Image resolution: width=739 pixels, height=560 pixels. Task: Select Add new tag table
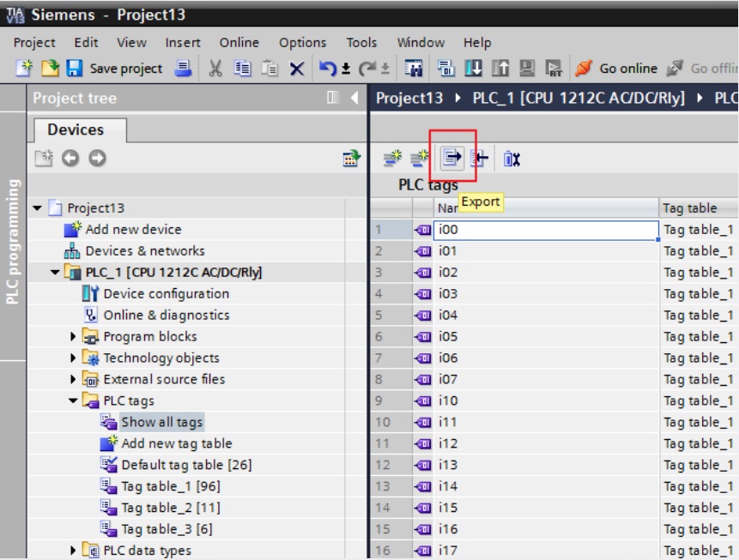(x=177, y=443)
